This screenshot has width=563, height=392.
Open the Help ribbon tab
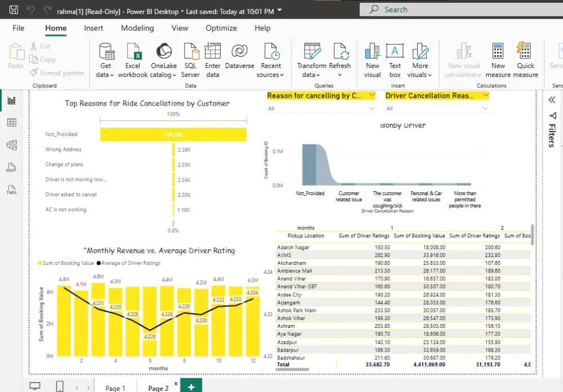(x=262, y=28)
